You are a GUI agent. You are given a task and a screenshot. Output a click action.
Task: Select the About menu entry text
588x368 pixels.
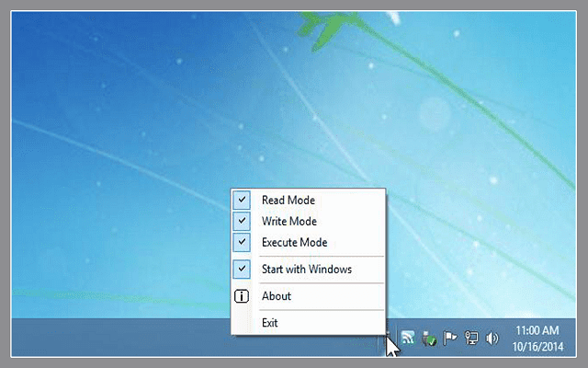coord(276,296)
